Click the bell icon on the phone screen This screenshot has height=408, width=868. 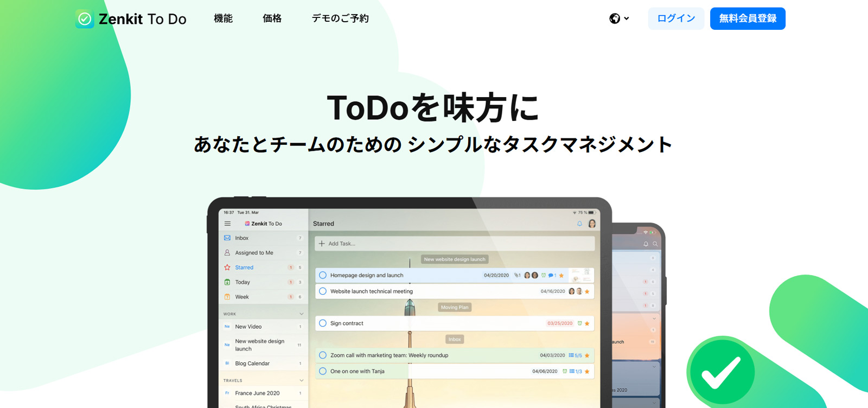click(x=646, y=244)
